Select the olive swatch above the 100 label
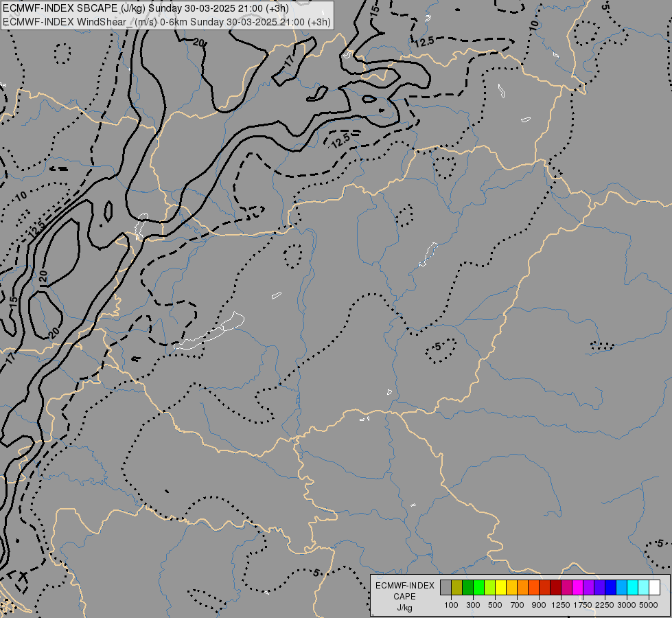 coord(457,587)
